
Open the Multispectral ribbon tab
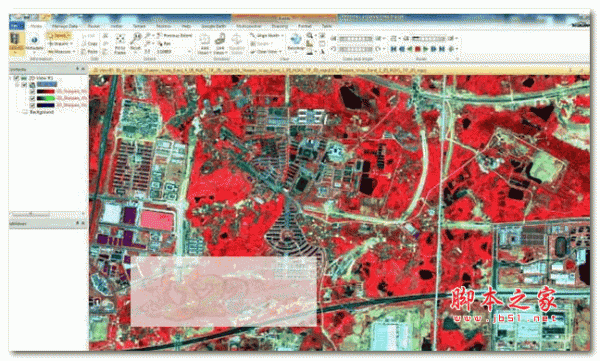pyautogui.click(x=249, y=26)
